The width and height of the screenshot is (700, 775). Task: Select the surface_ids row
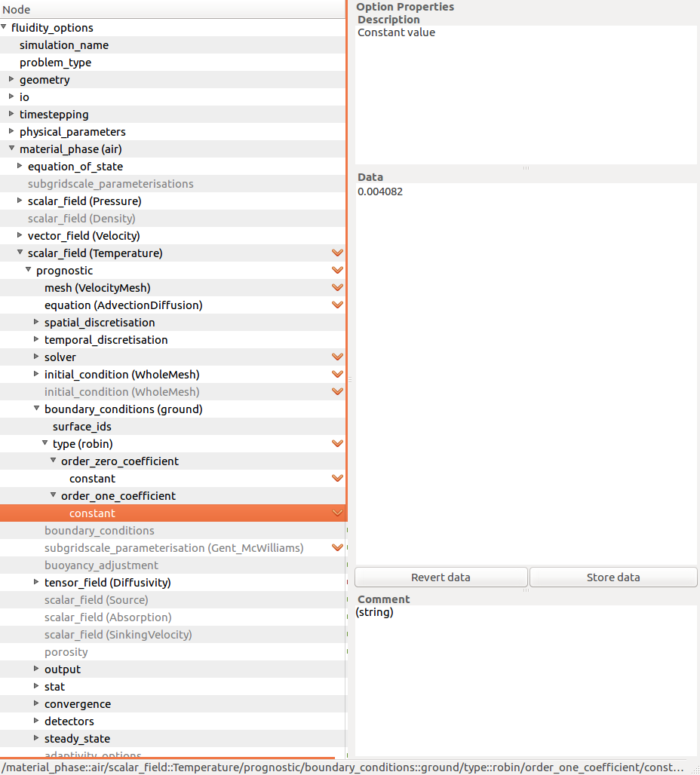point(173,427)
